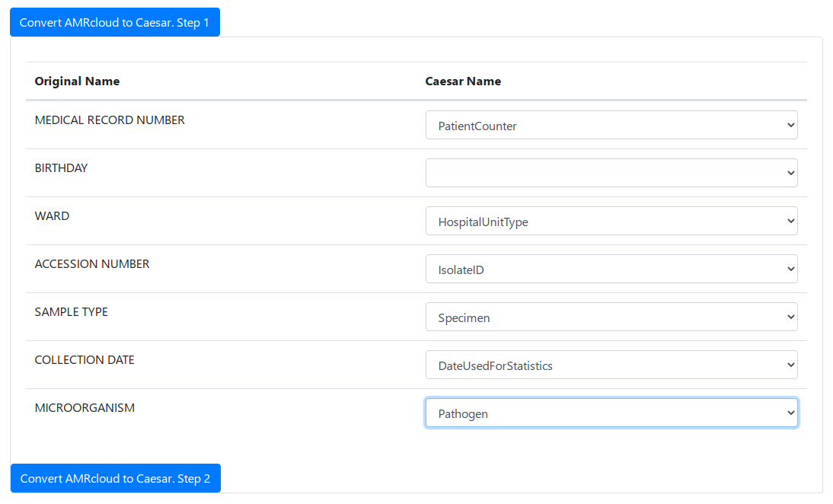Click the ACCESSION NUMBER label
The height and width of the screenshot is (504, 833).
coord(92,264)
